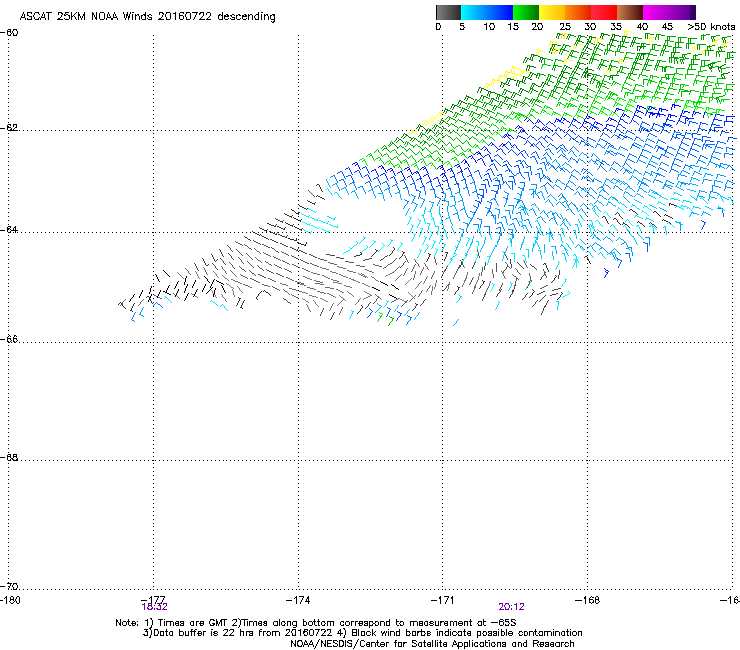Select the brown 35-40 knots color segment

(630, 12)
